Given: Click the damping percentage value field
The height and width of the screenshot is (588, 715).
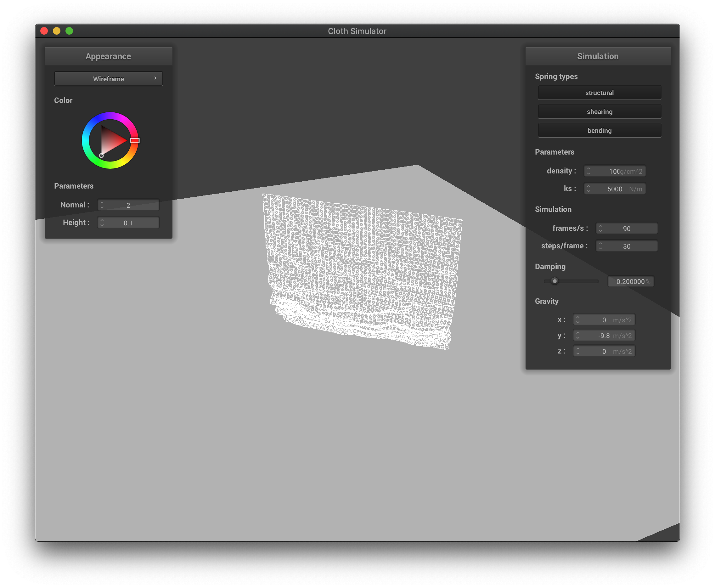Looking at the screenshot, I should pyautogui.click(x=630, y=281).
